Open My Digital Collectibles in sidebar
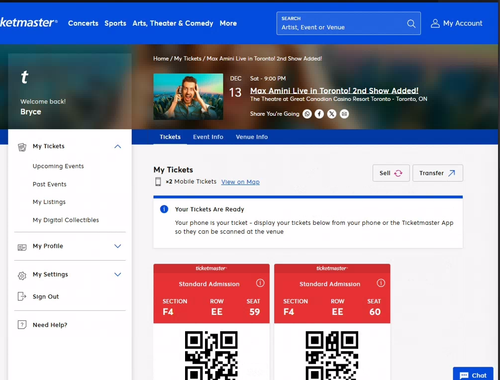 66,220
